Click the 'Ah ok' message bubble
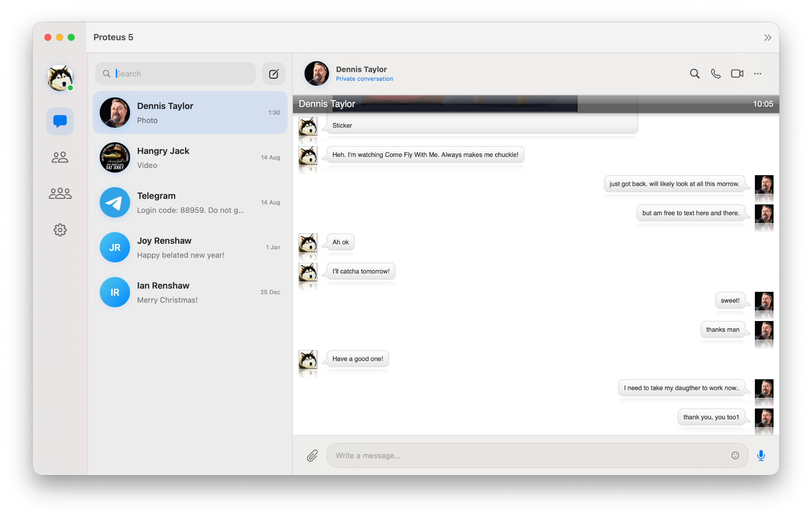 [x=341, y=242]
